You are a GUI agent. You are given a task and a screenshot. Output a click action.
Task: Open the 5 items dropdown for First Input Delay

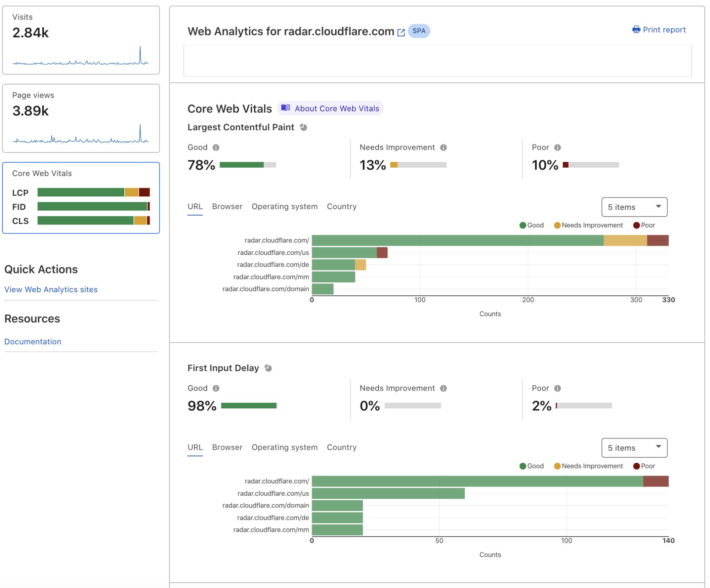coord(634,448)
